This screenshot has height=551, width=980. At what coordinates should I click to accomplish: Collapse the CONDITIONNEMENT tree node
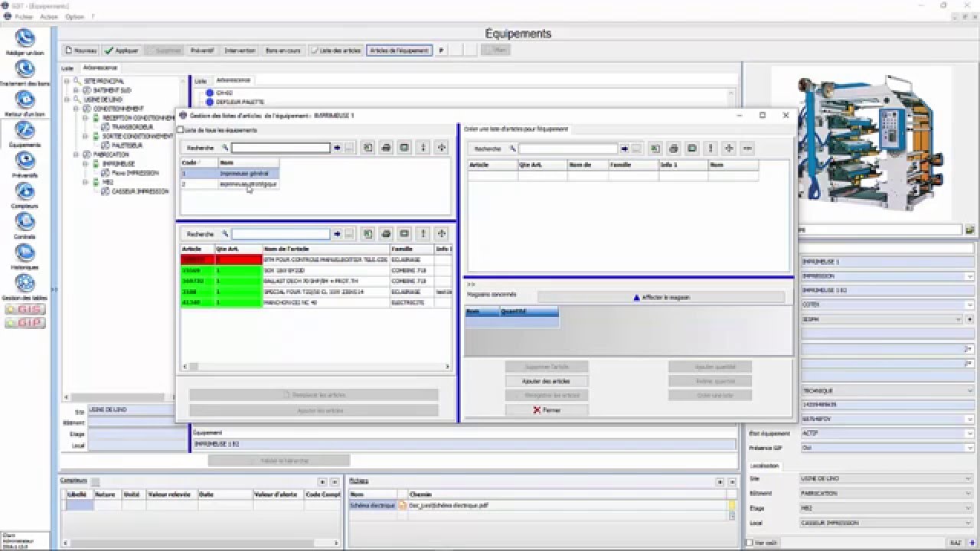77,109
